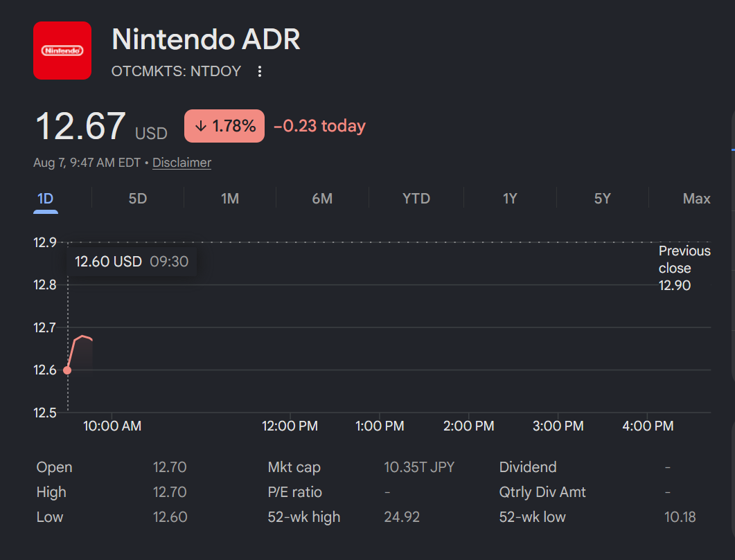735x560 pixels.
Task: Click the 1.78% change badge
Action: coord(224,126)
